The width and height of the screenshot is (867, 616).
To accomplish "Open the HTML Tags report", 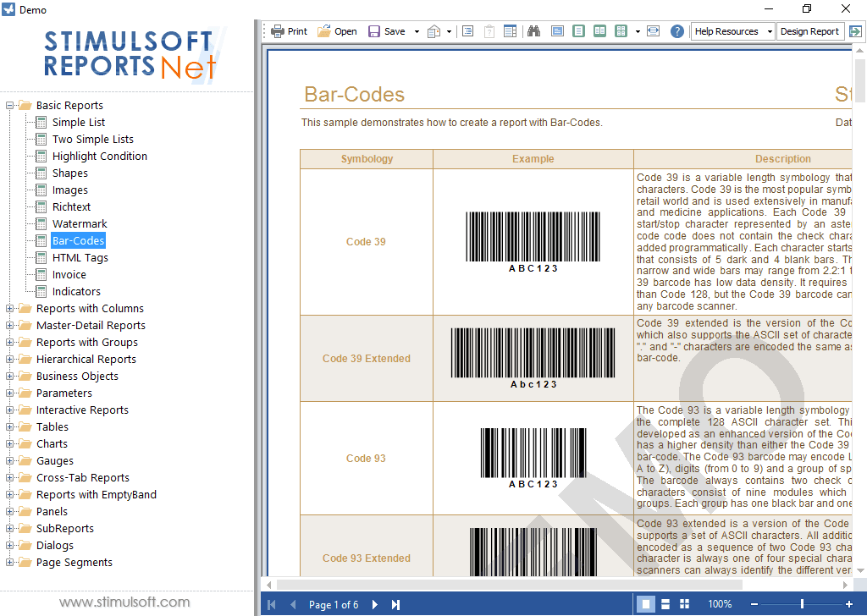I will coord(80,258).
